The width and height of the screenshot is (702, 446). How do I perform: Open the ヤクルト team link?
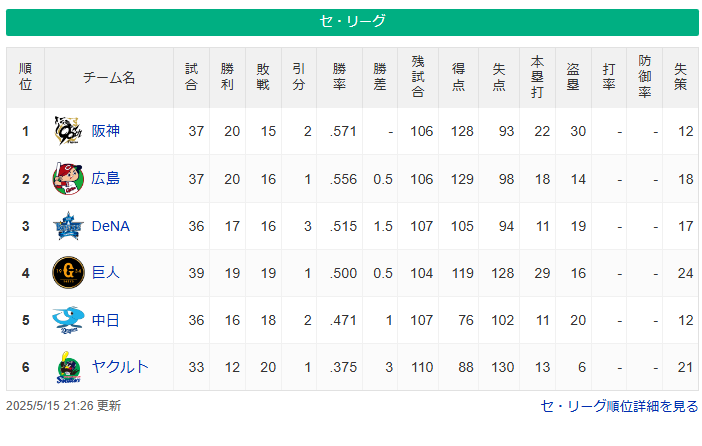120,367
